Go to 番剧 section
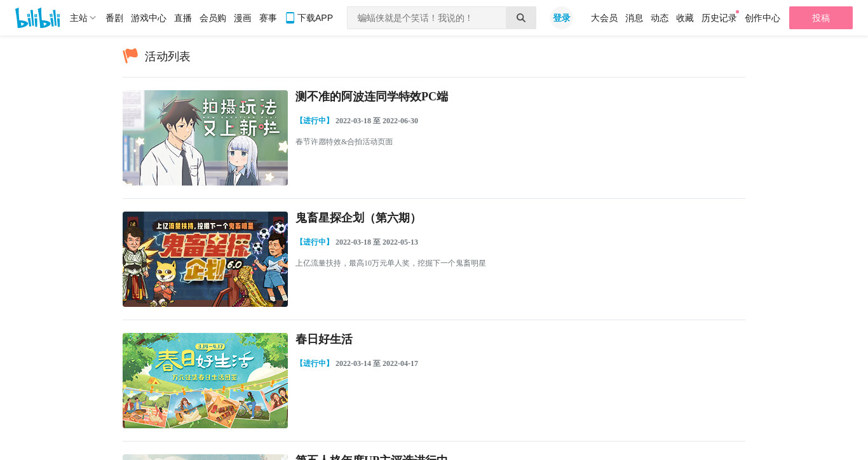Screen dimensions: 868x460 coord(114,18)
